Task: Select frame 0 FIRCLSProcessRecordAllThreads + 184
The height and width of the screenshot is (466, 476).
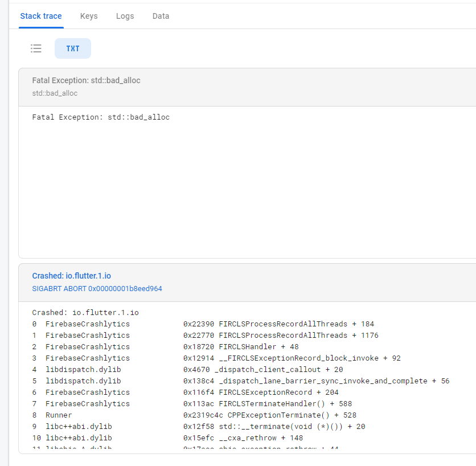Action: click(x=203, y=324)
